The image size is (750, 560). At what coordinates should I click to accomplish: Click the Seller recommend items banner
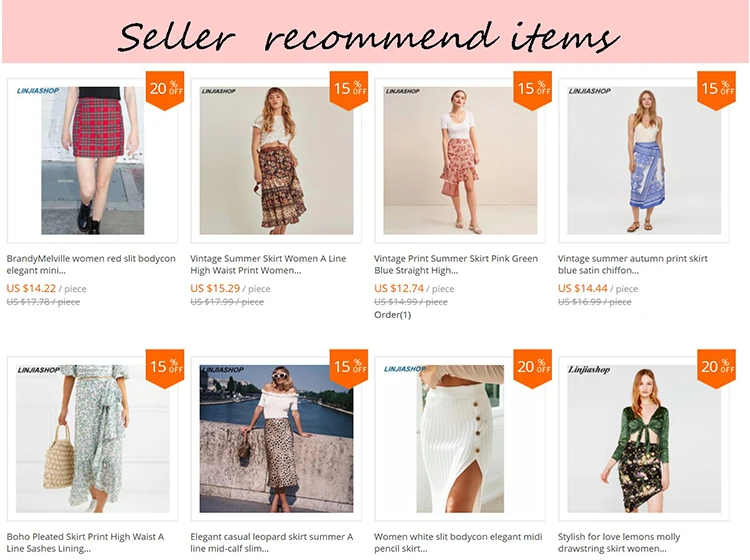[375, 32]
